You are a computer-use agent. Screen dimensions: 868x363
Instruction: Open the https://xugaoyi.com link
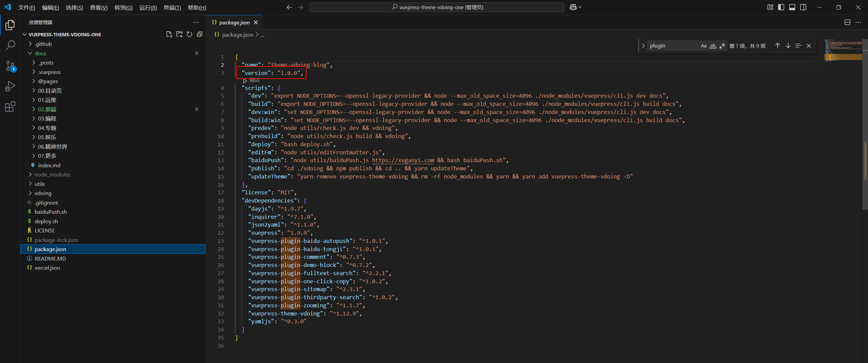point(403,160)
